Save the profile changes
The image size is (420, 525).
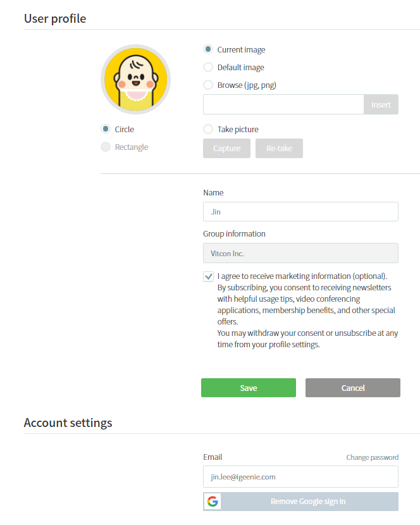pyautogui.click(x=249, y=388)
